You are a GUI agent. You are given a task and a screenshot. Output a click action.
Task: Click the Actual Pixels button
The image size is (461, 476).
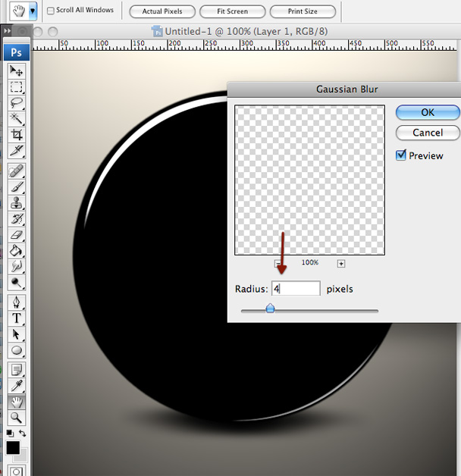(162, 11)
